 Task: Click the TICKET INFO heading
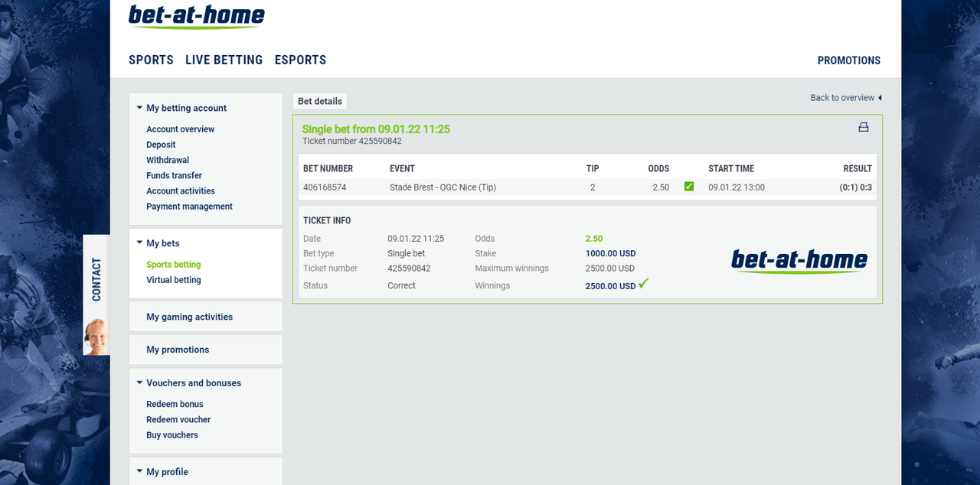[x=327, y=220]
